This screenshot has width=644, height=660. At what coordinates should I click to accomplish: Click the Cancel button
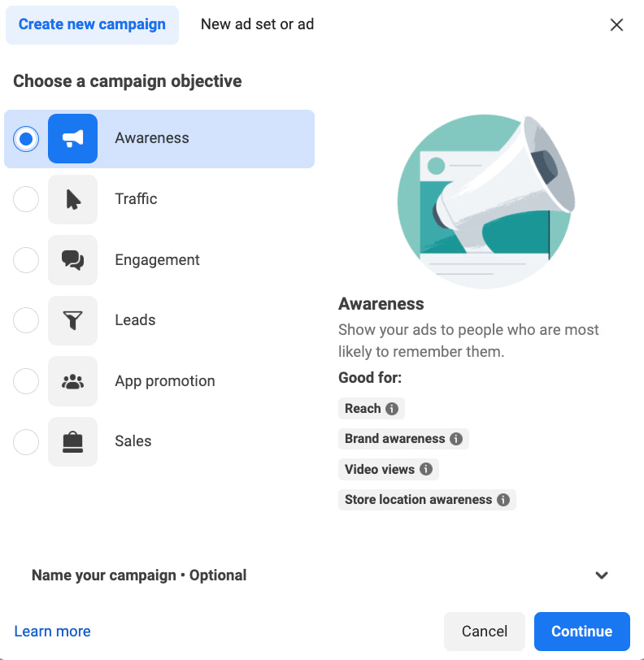click(x=485, y=631)
